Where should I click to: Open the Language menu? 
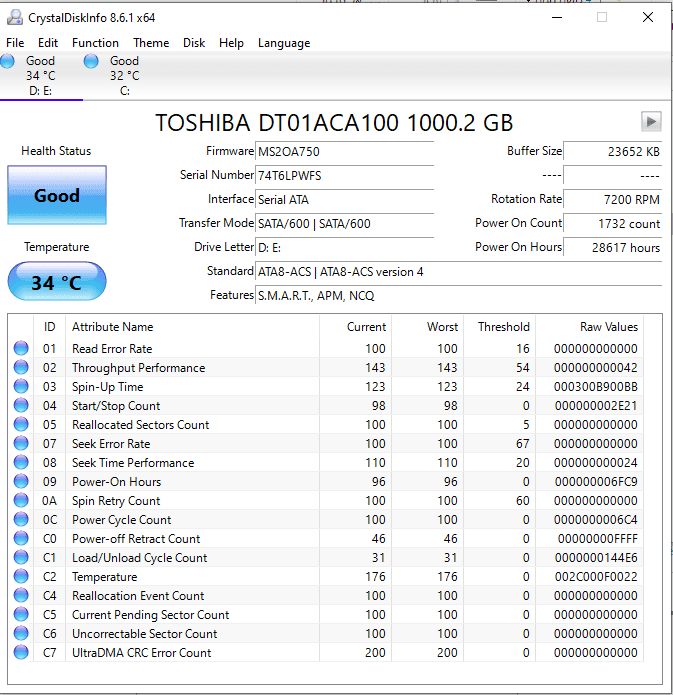(x=284, y=43)
